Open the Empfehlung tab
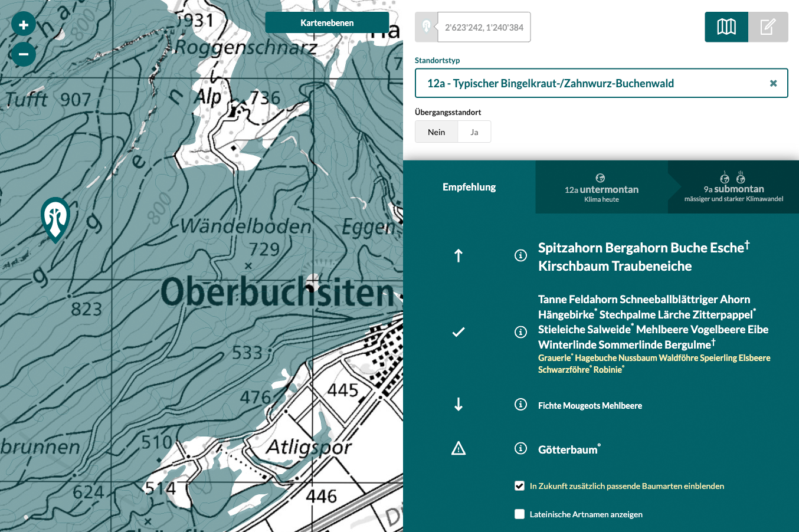The image size is (799, 532). [x=469, y=187]
